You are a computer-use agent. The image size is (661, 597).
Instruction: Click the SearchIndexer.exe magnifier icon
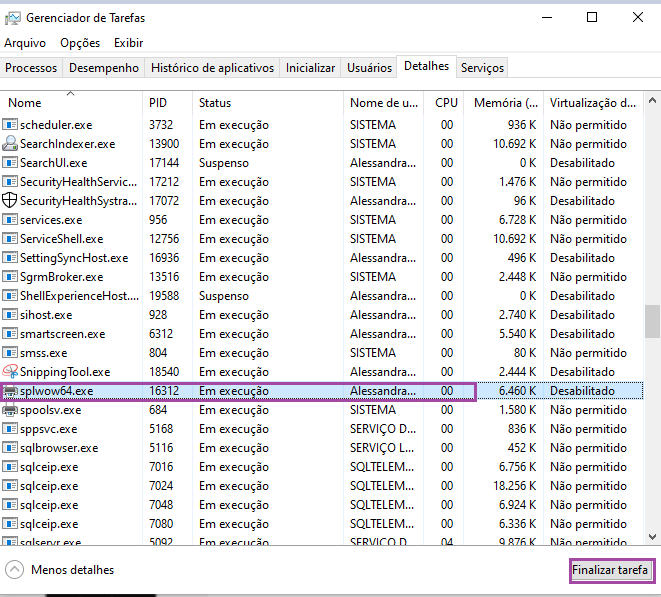[10, 144]
